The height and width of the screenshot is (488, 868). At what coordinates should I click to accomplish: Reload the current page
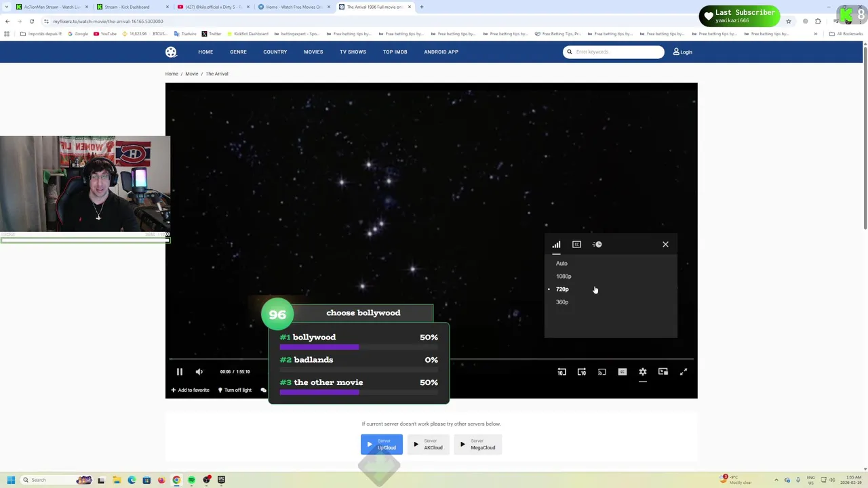pos(31,21)
